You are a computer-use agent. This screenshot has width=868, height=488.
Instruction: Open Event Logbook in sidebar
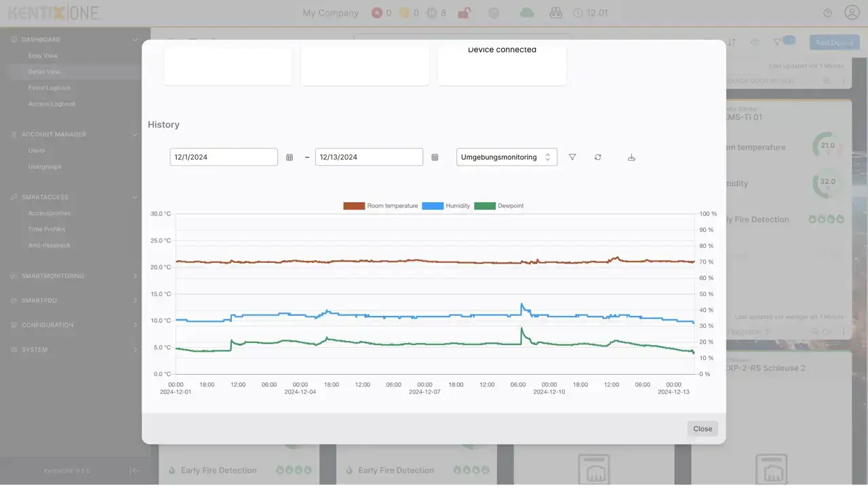(x=50, y=88)
